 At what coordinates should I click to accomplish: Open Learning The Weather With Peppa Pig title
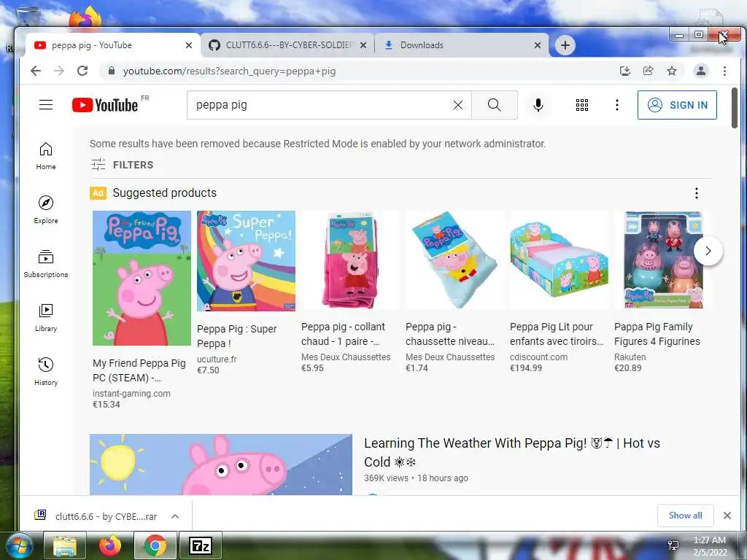pos(511,452)
